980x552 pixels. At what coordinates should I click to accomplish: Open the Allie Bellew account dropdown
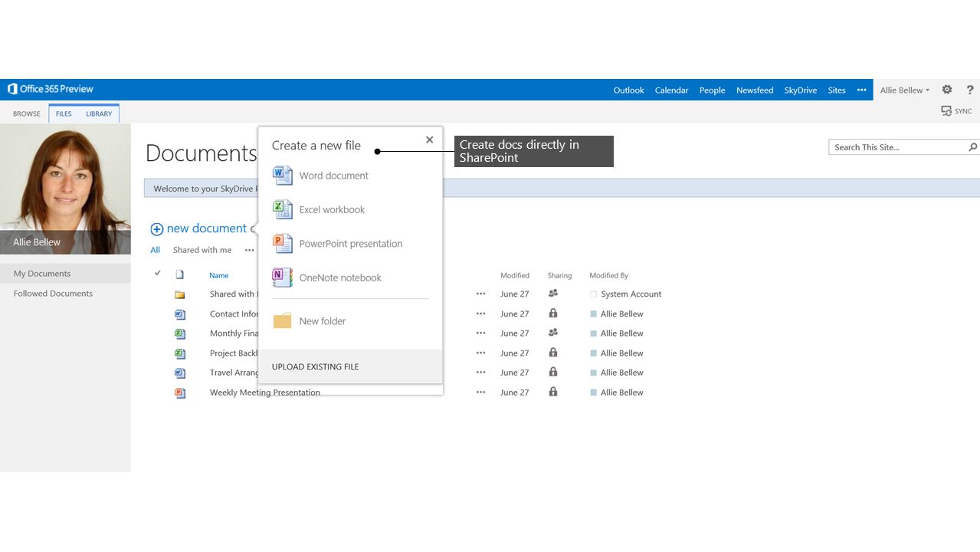(x=904, y=90)
